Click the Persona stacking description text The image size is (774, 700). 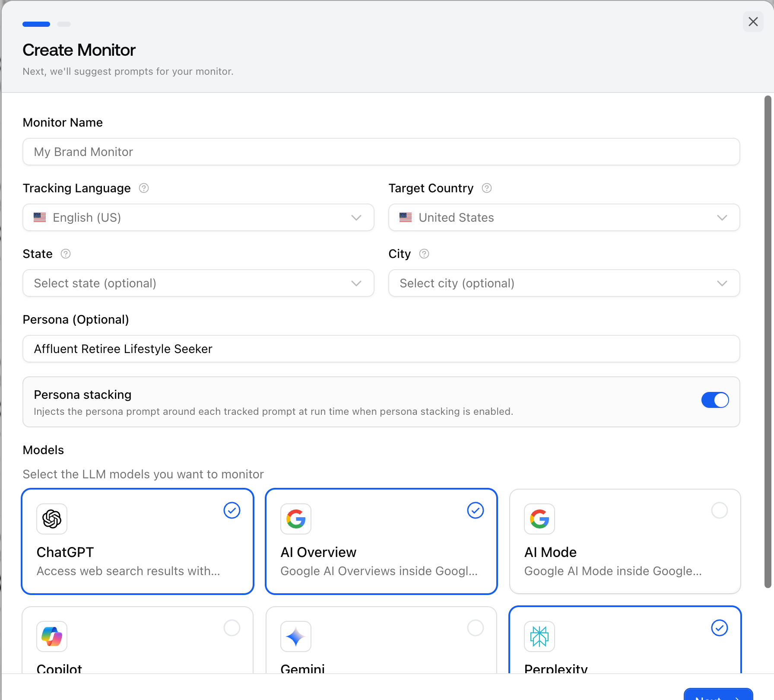tap(273, 411)
